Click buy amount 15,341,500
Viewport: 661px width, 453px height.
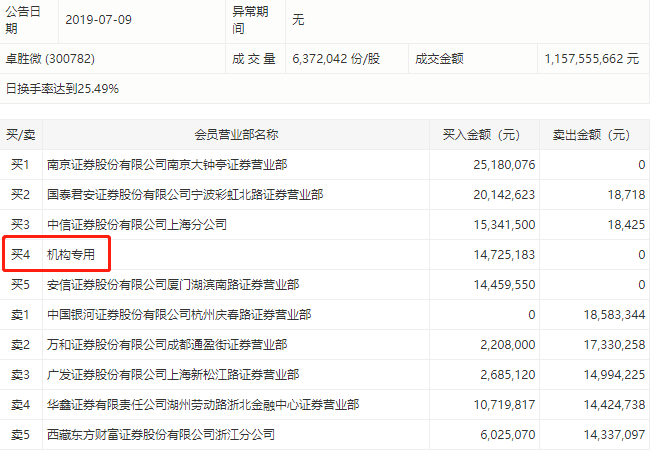(x=504, y=225)
